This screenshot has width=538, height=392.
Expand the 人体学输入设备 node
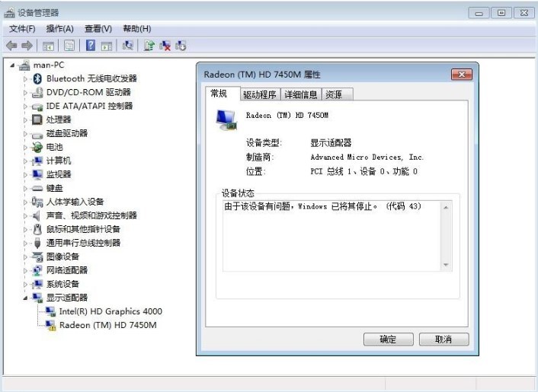click(x=25, y=202)
